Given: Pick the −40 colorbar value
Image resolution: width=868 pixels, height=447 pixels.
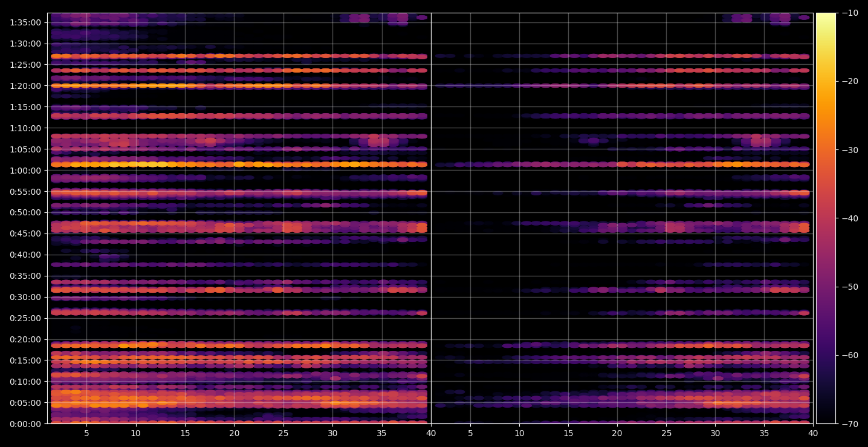Looking at the screenshot, I should tap(849, 218).
